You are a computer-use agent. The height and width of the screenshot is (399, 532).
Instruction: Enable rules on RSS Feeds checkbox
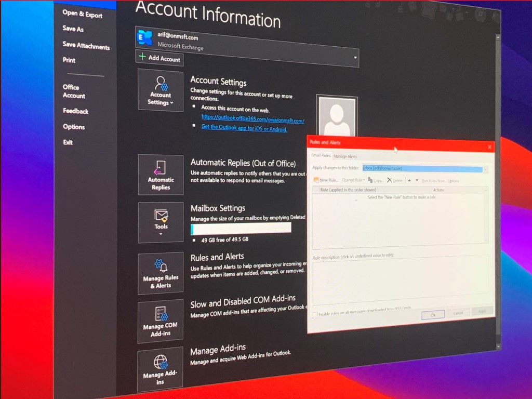315,314
